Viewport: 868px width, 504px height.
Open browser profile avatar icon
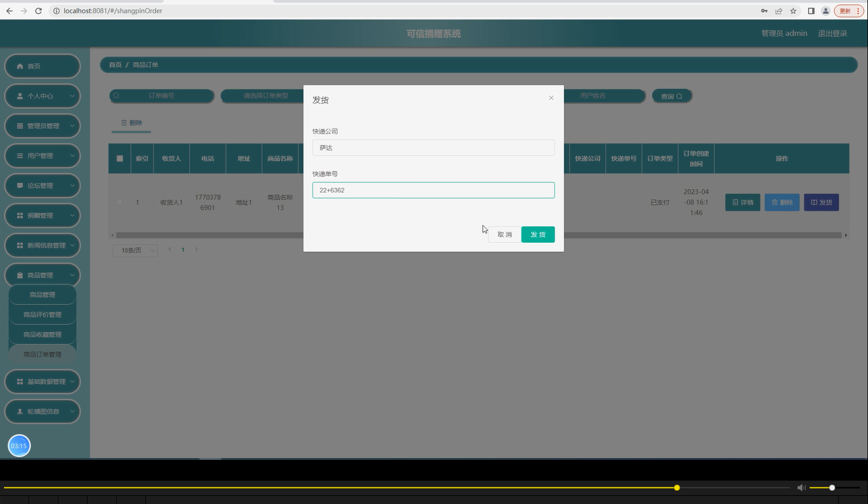[x=826, y=11]
